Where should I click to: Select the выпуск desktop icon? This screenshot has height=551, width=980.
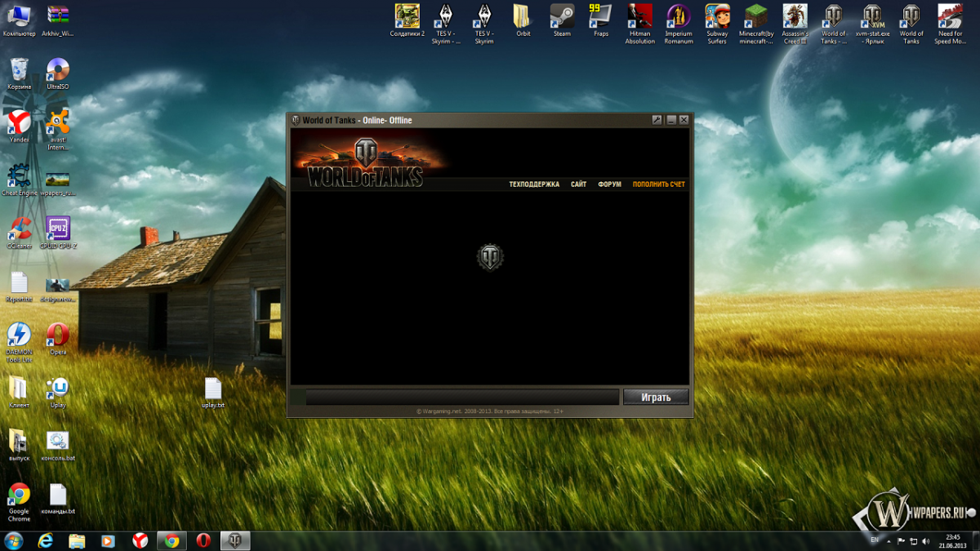click(19, 445)
